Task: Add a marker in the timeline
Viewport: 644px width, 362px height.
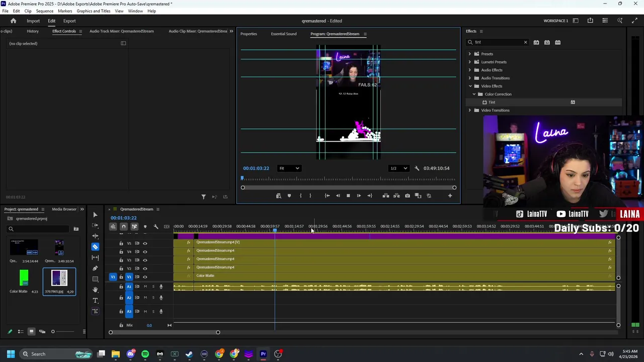Action: 145,227
